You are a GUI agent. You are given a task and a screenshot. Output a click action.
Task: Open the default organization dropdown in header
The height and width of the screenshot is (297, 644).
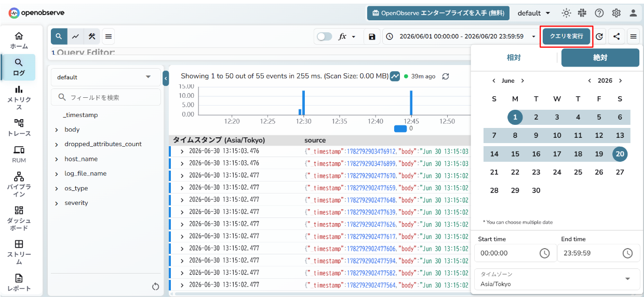tap(534, 13)
